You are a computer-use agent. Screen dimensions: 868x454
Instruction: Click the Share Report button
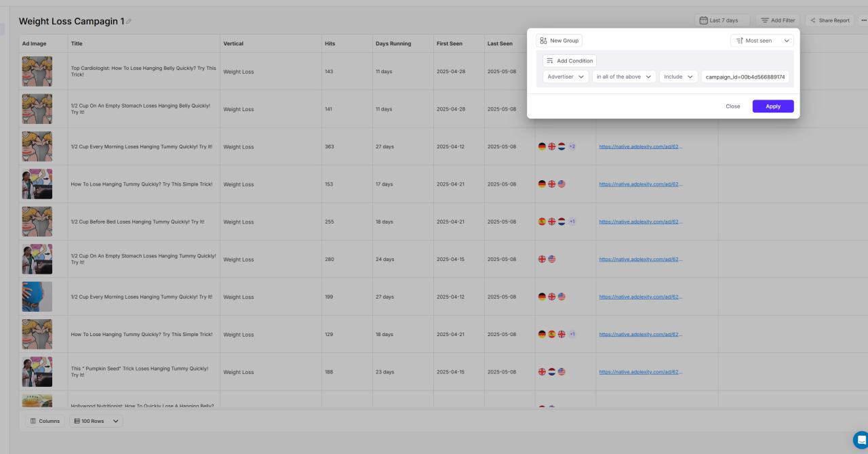pyautogui.click(x=829, y=20)
